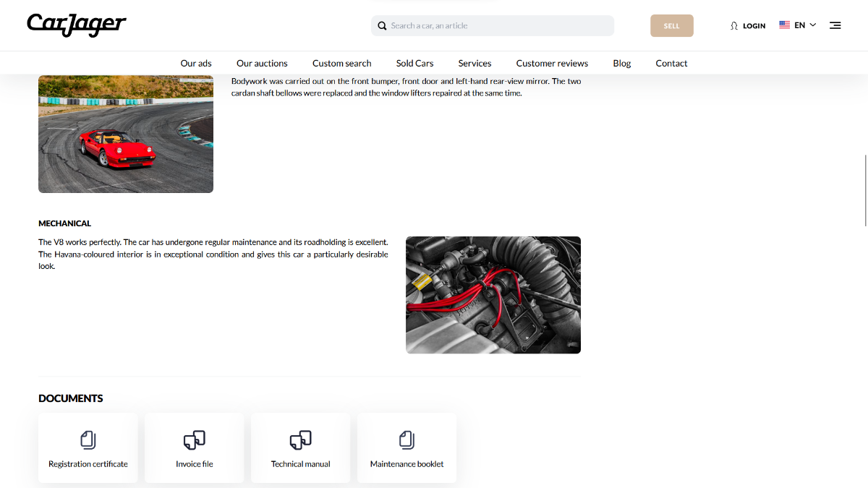
Task: View the red Ferrari track photo
Action: (x=126, y=134)
